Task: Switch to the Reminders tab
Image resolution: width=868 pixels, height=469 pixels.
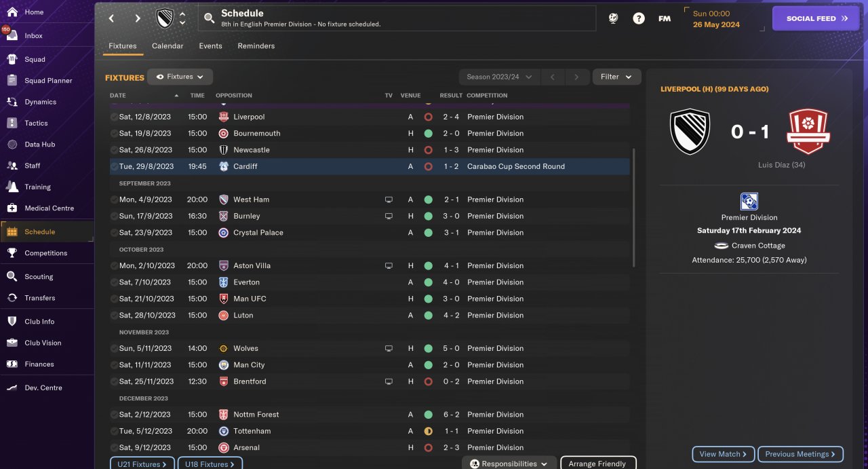Action: click(256, 46)
